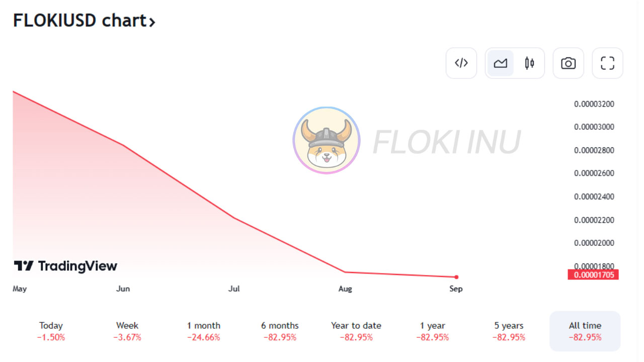The height and width of the screenshot is (362, 644).
Task: Click the Floki Inu mascot logo
Action: pos(327,140)
